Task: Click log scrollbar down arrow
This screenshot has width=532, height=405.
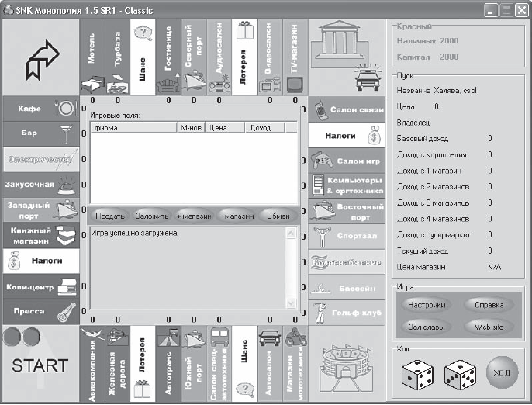Action: [291, 303]
